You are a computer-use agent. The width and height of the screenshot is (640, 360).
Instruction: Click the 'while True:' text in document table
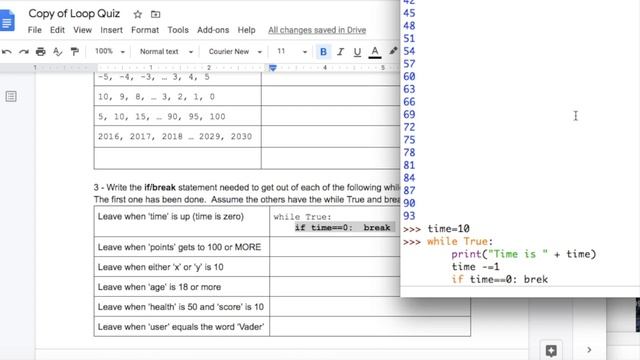tap(302, 217)
